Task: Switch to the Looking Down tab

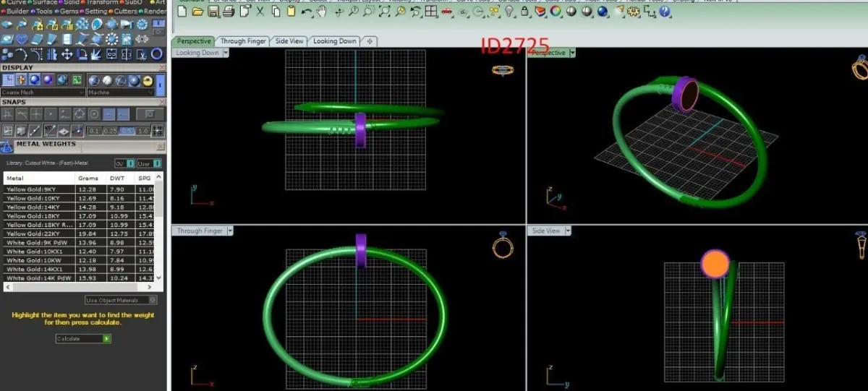Action: [x=334, y=41]
